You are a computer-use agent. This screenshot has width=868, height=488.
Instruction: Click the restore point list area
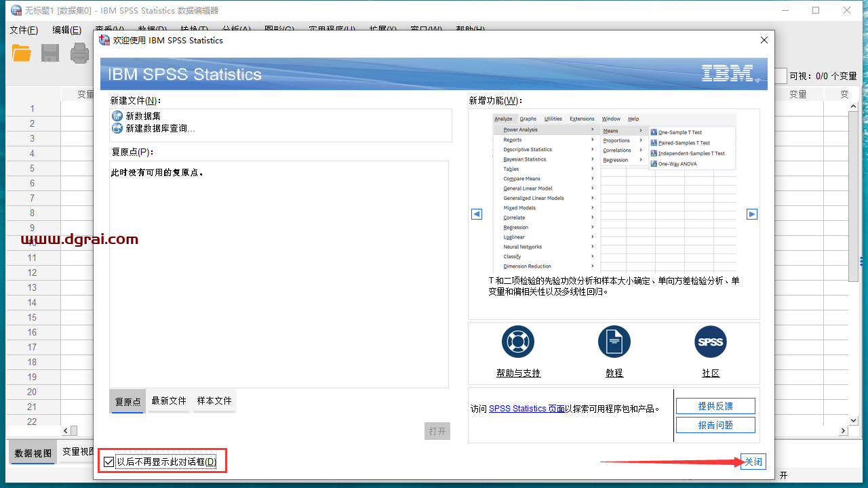tap(279, 274)
